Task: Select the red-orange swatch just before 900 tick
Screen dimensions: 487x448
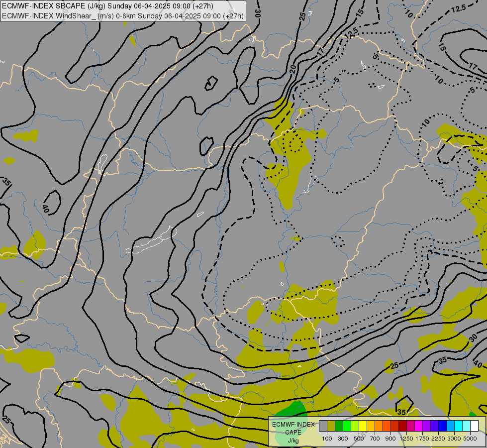Action: (x=387, y=426)
